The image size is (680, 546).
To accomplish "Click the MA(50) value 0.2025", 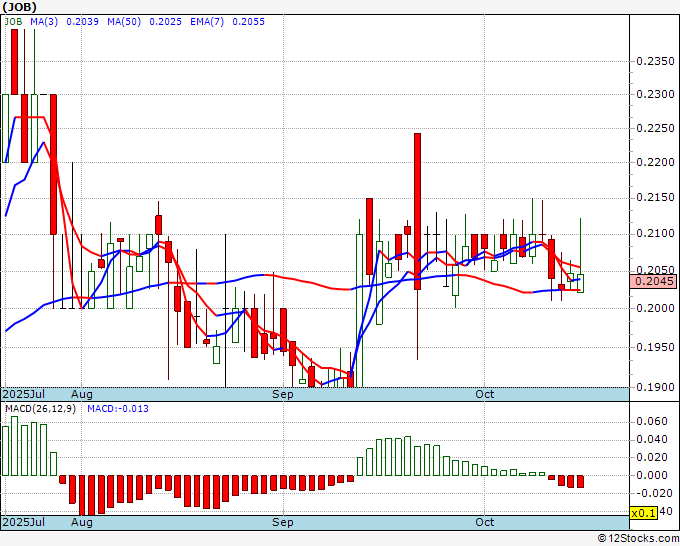I will pyautogui.click(x=165, y=22).
